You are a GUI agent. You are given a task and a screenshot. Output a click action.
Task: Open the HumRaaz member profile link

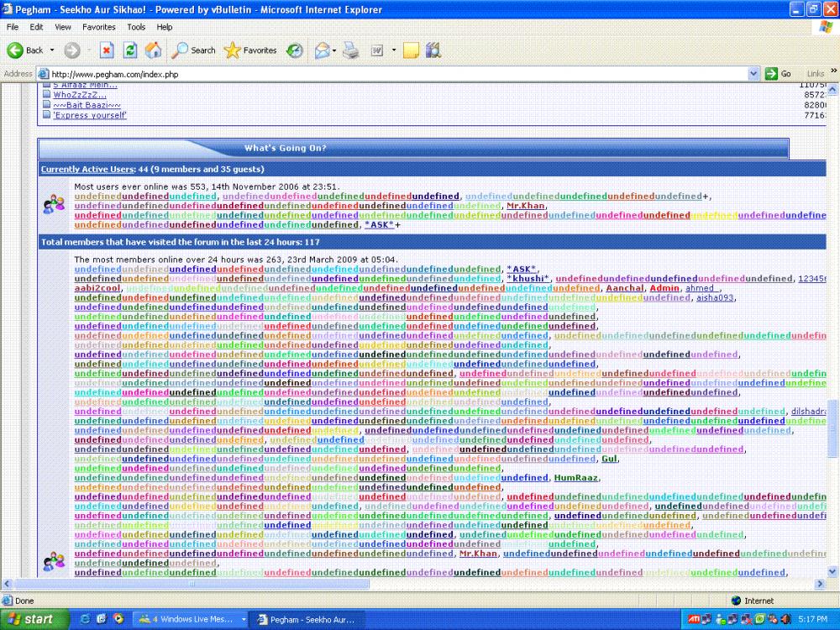point(575,478)
